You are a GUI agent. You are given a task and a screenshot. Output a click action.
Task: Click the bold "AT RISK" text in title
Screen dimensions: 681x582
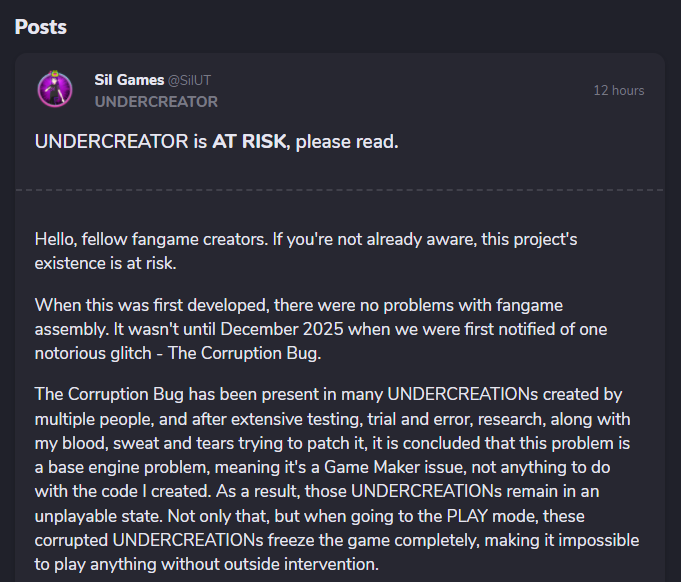click(x=248, y=141)
